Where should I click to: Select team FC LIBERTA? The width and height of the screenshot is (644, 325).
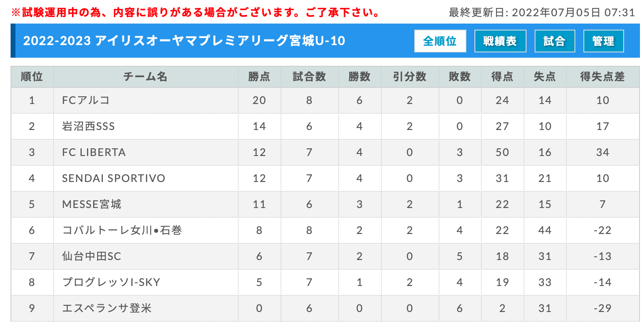coord(94,152)
